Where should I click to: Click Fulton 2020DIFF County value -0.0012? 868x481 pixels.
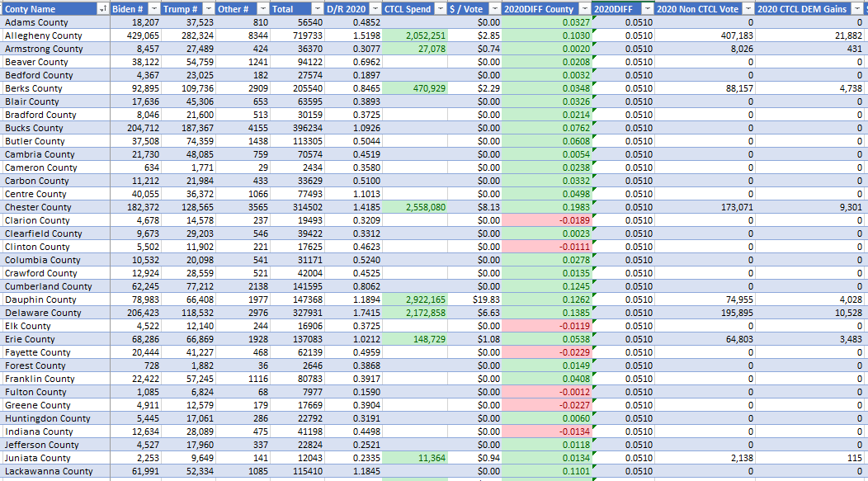(574, 392)
